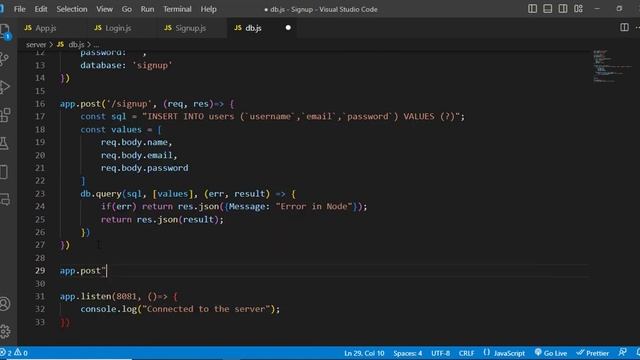The width and height of the screenshot is (640, 360).
Task: Open Manage gear settings icon
Action: tap(4, 331)
